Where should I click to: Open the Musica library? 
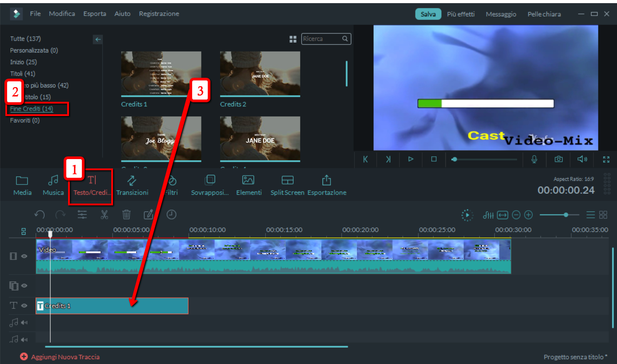point(53,185)
